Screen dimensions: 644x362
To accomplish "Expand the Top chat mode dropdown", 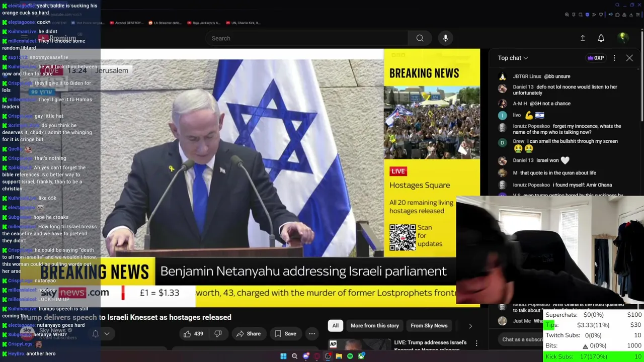I will tap(513, 58).
